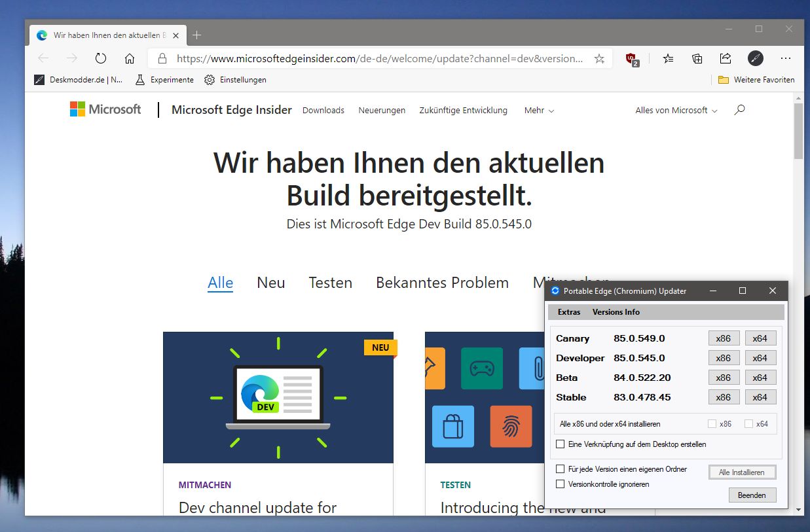Select the Bekanntes Problem filter tab
The height and width of the screenshot is (532, 810).
point(442,283)
